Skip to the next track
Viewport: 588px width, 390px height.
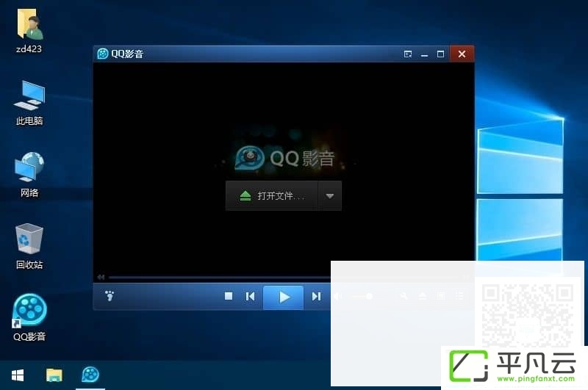(x=316, y=297)
